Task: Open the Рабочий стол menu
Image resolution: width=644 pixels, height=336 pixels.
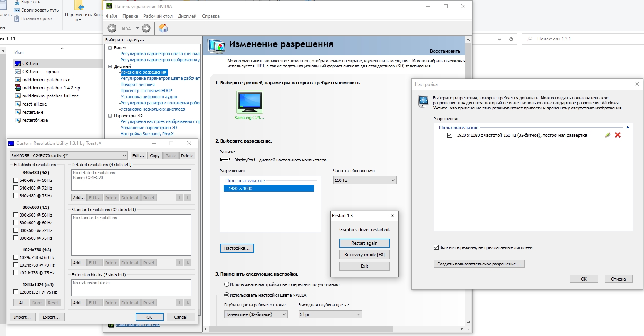Action: (x=158, y=16)
